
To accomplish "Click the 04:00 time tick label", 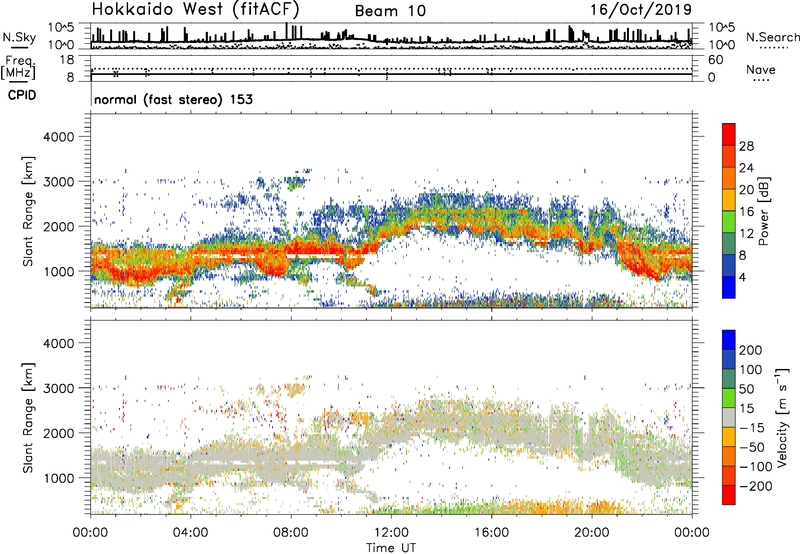I will point(190,533).
